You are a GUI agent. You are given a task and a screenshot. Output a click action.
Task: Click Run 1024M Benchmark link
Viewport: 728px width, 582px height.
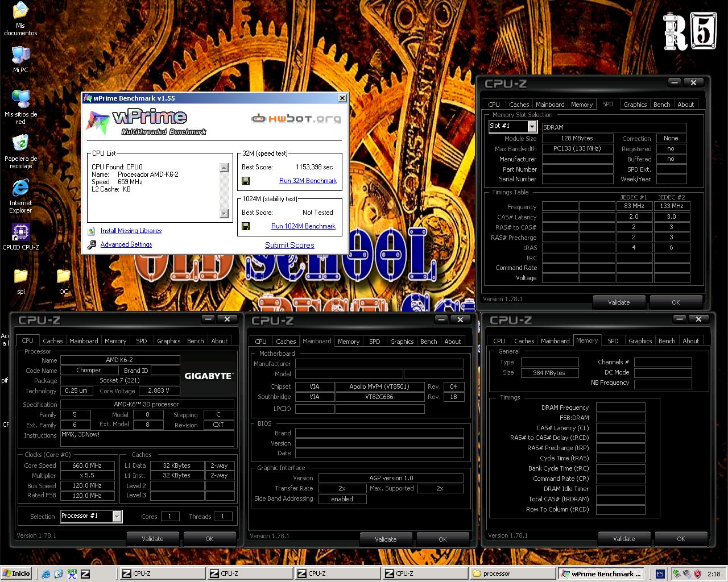tap(303, 226)
